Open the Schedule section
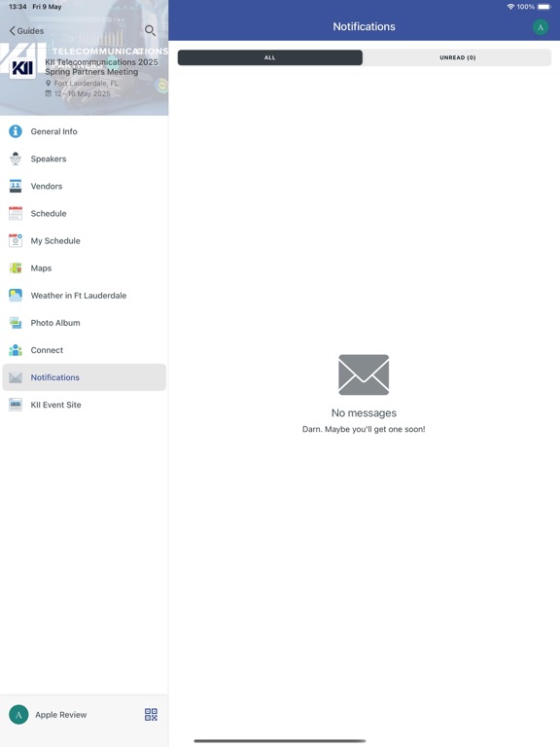This screenshot has width=560, height=747. point(85,213)
